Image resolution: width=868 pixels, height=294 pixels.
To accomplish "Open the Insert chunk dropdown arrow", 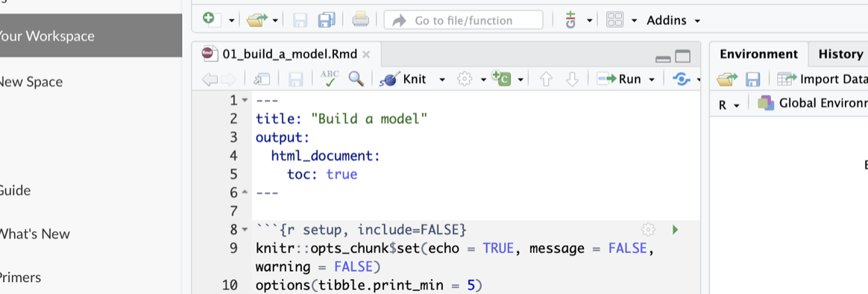I will (x=521, y=80).
